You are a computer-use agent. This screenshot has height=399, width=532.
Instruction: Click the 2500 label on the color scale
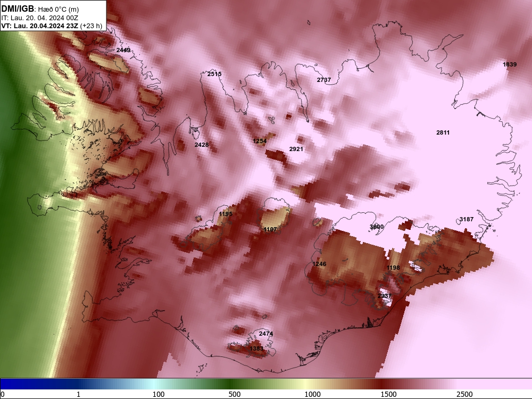point(464,394)
